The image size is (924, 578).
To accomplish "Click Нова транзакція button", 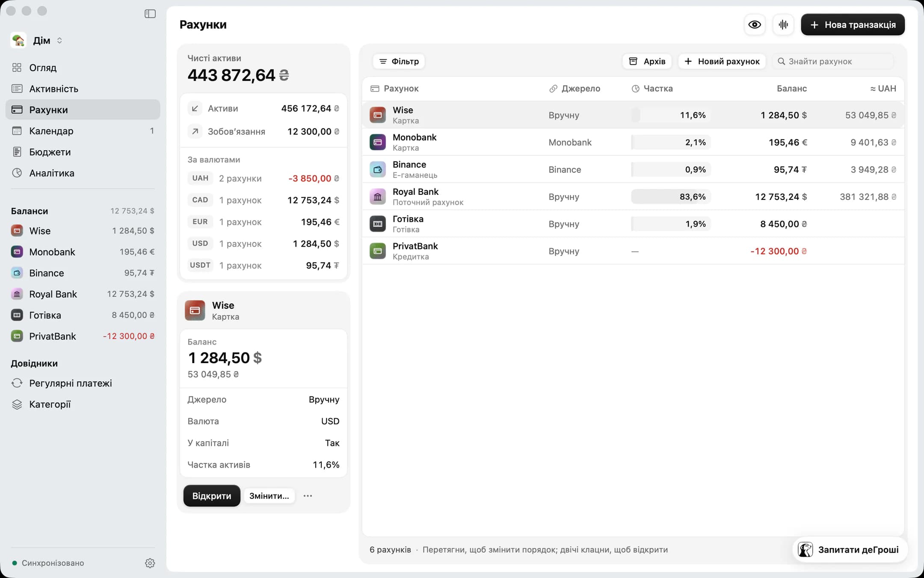I will point(853,24).
